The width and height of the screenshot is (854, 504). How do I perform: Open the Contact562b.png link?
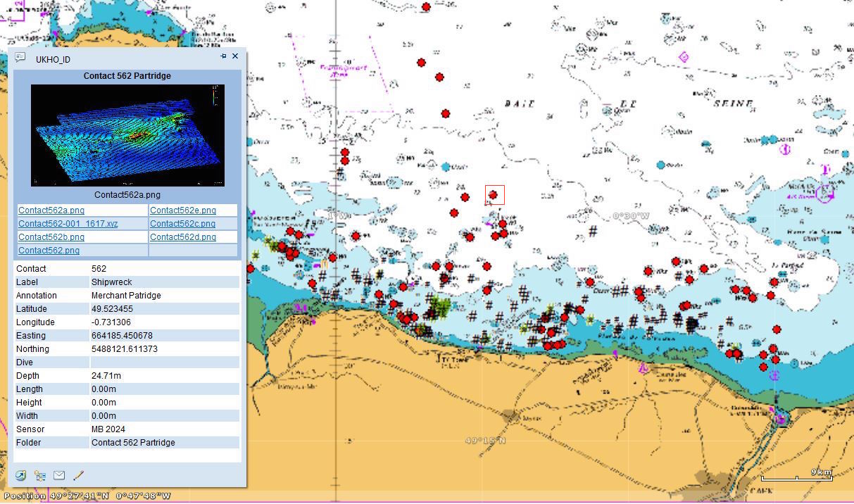51,237
